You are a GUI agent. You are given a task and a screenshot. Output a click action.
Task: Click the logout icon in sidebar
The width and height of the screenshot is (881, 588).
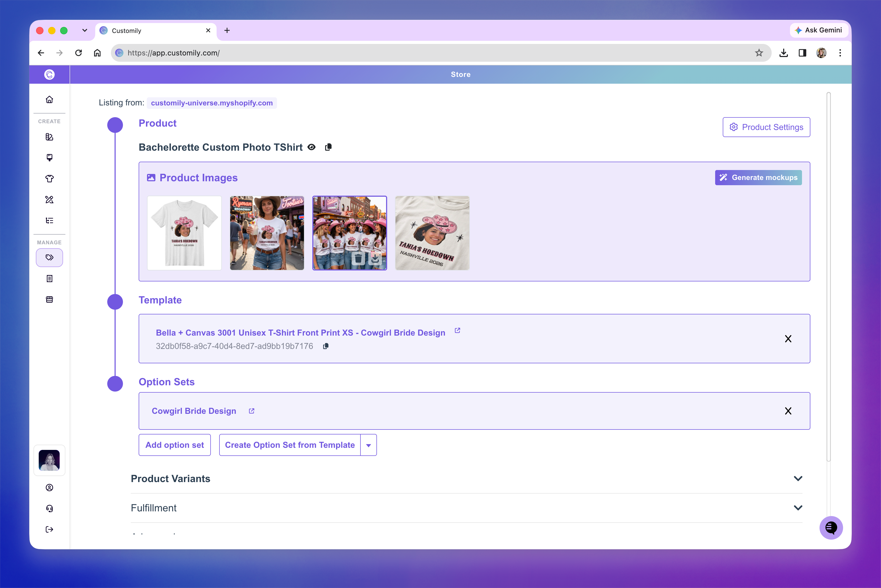(49, 529)
